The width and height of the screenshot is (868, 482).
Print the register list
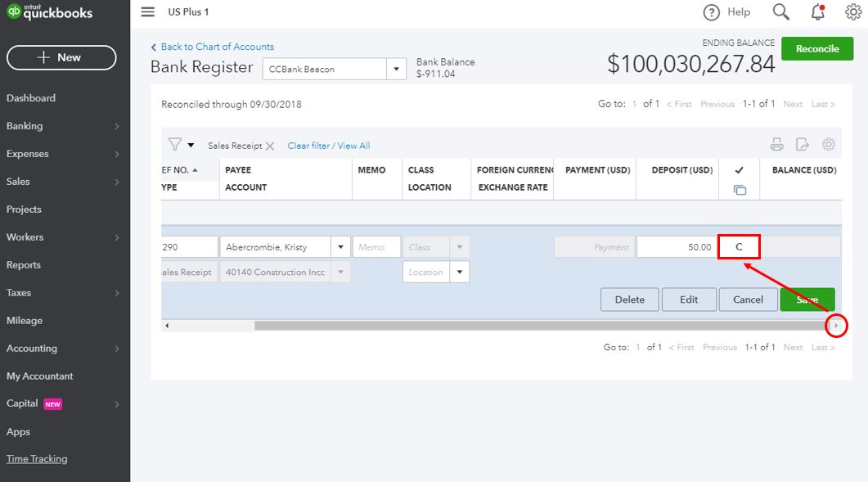[776, 145]
